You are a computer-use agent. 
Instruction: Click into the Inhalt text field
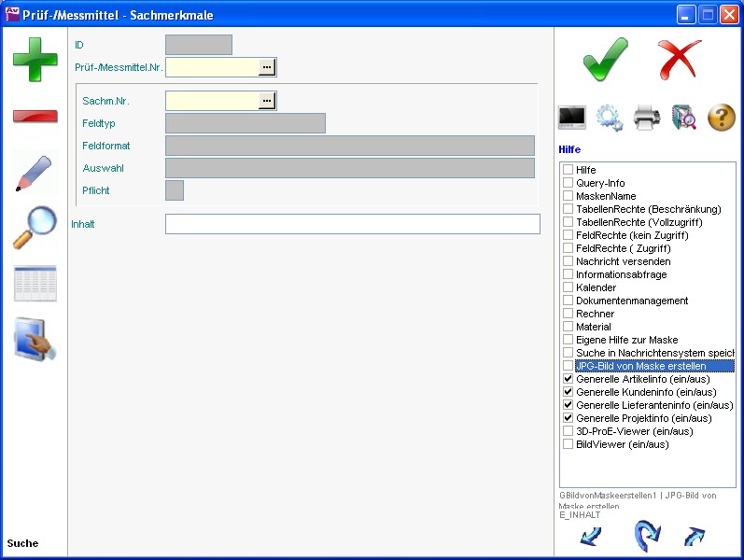point(352,224)
